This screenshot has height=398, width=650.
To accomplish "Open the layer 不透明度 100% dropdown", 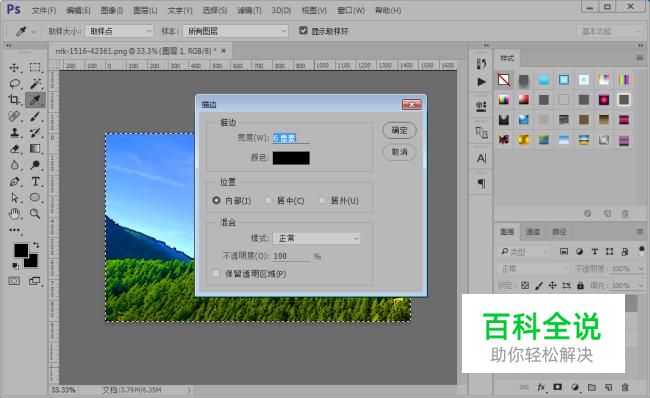I will [640, 269].
